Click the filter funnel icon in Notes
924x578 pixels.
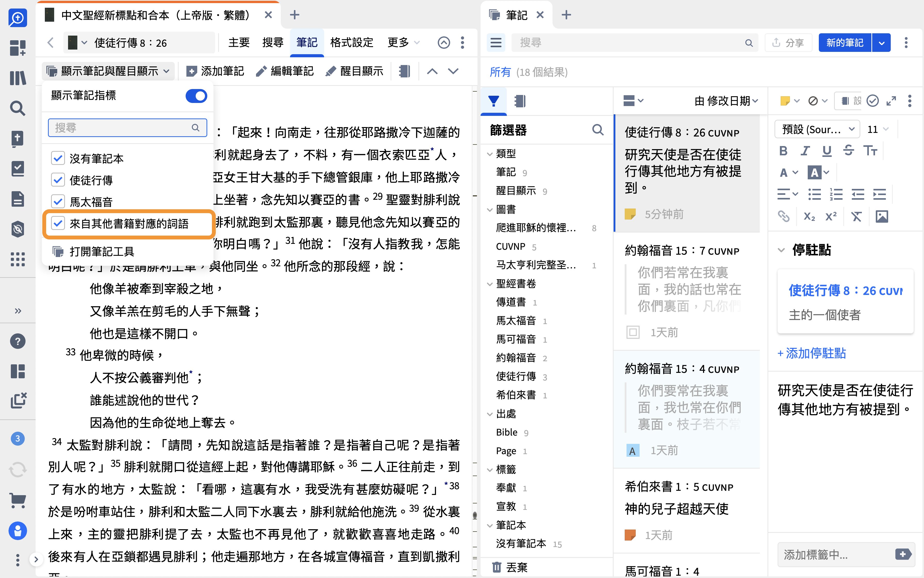(x=493, y=101)
